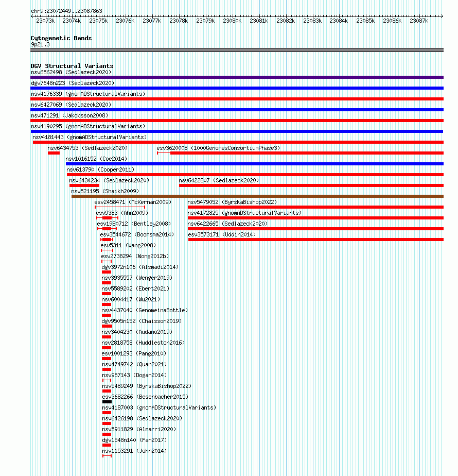Select the red nsv6434234 variant bar

click(x=84, y=185)
